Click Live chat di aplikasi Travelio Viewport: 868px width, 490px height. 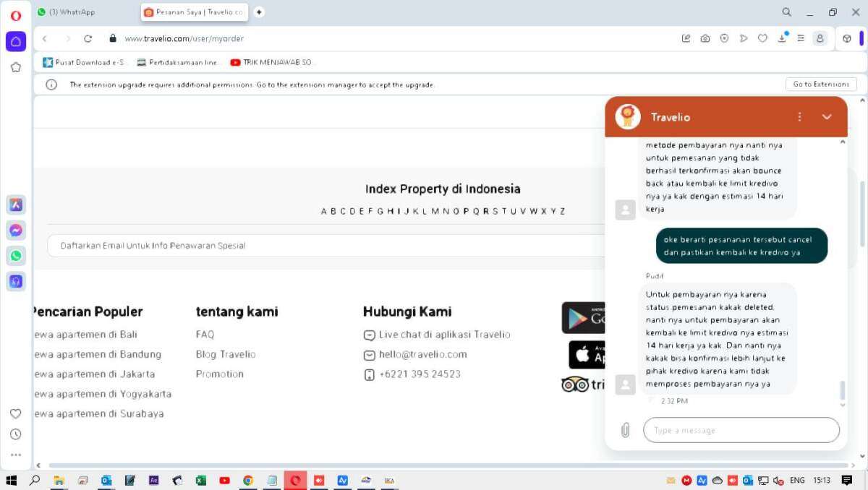445,335
